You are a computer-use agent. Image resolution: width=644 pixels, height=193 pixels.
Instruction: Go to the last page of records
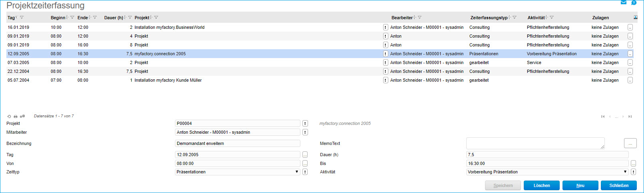630,117
